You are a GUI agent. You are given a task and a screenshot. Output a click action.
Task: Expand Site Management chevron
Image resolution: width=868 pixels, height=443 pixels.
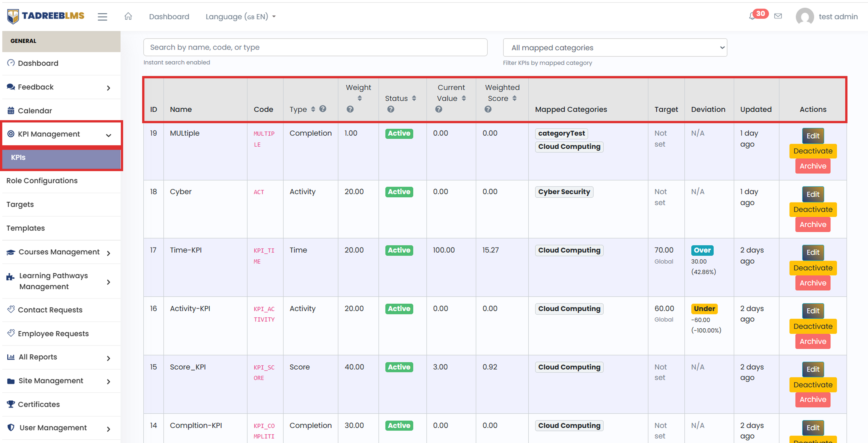(x=108, y=382)
